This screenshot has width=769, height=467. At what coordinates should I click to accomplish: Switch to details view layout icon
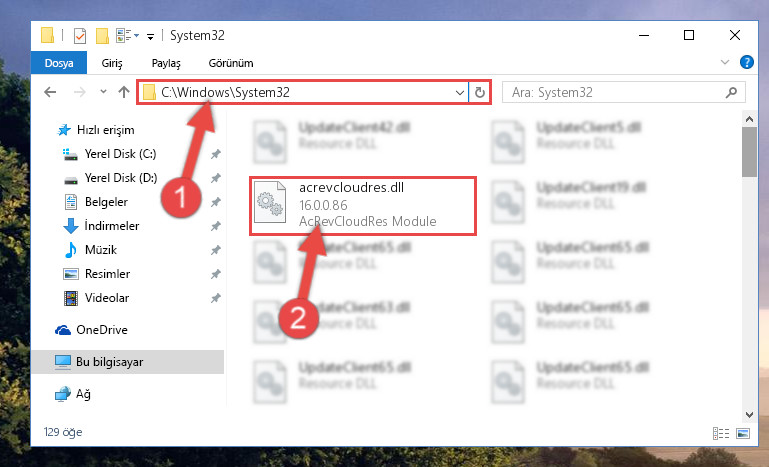pos(720,433)
